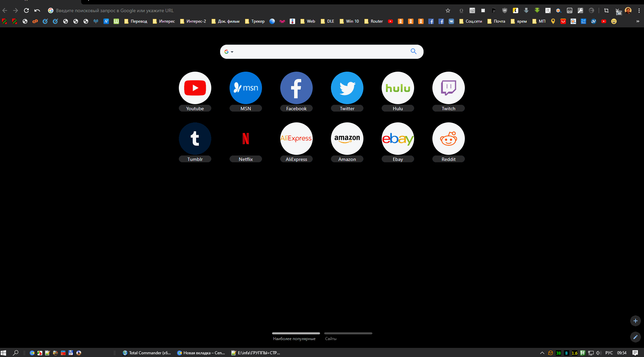
Task: Open the volume speaker tray icon
Action: click(599, 353)
